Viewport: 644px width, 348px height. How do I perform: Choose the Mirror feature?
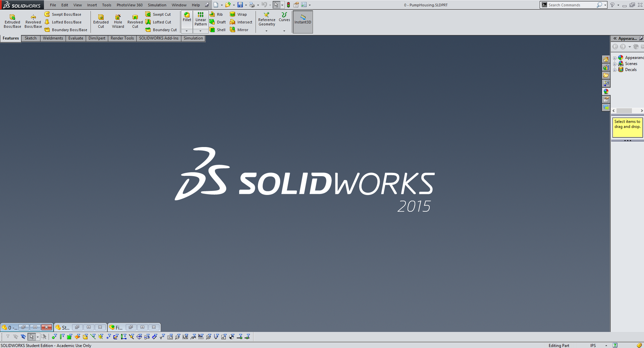[239, 30]
